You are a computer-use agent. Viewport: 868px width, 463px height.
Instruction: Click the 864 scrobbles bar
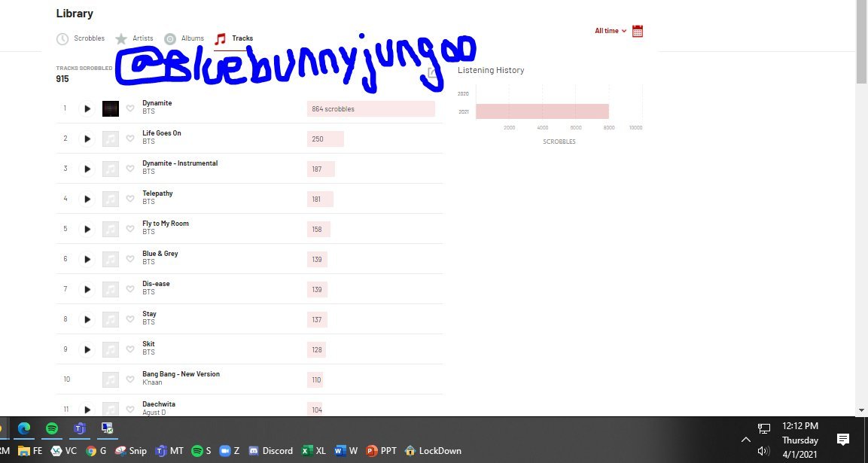(371, 108)
